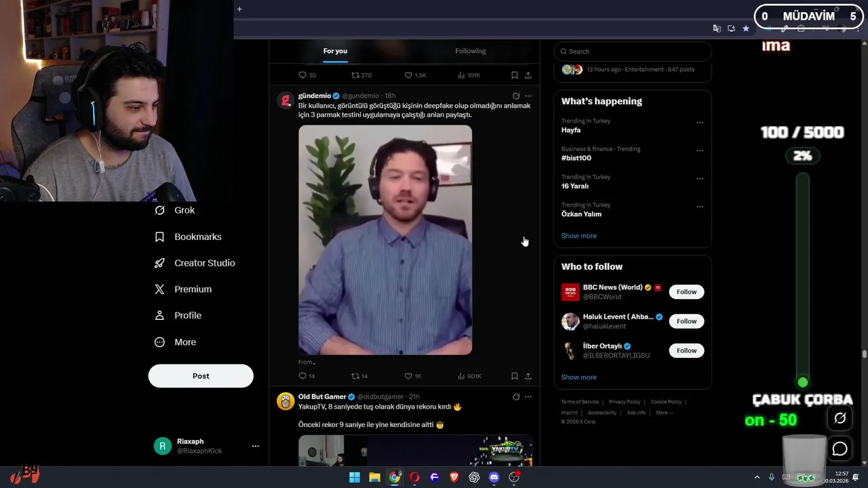Bookmark the gundemio deepfake post

pos(515,376)
